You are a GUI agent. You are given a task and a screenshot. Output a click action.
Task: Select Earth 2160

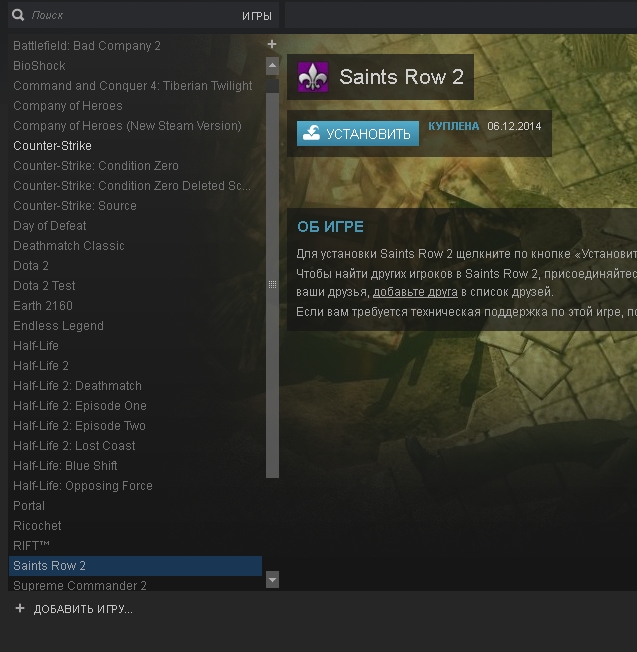tap(135, 306)
